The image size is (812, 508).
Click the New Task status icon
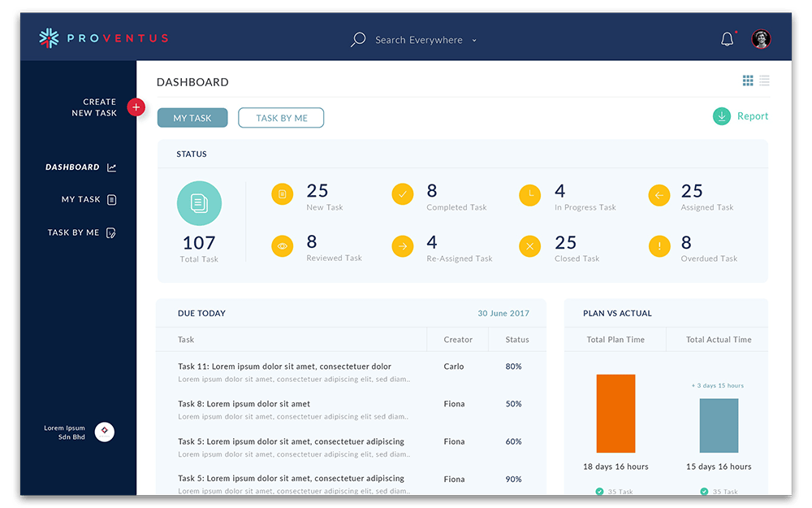click(282, 194)
